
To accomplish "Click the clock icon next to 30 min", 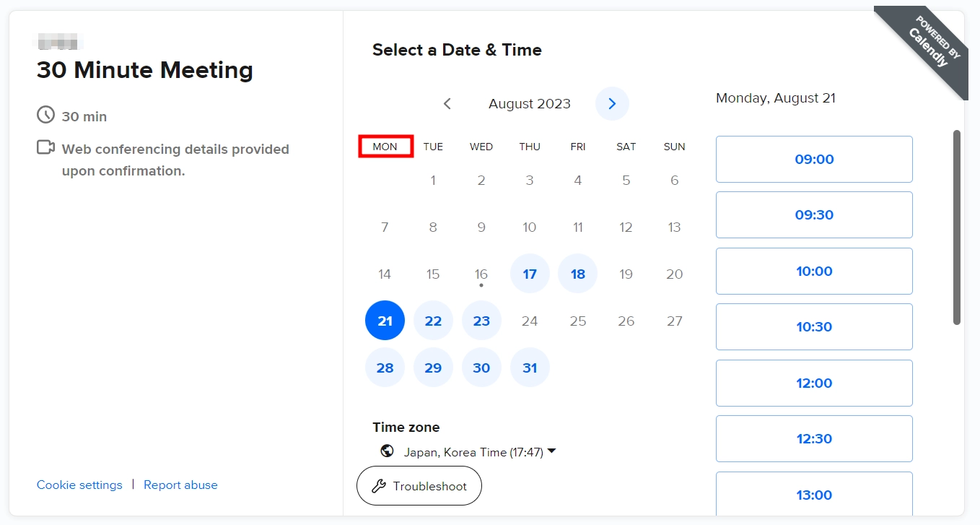I will 45,115.
